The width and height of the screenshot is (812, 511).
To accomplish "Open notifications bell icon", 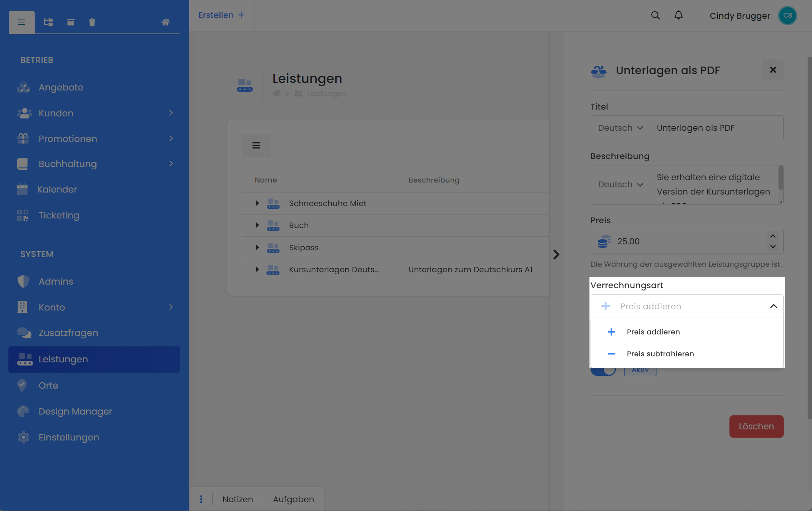I will click(x=678, y=16).
